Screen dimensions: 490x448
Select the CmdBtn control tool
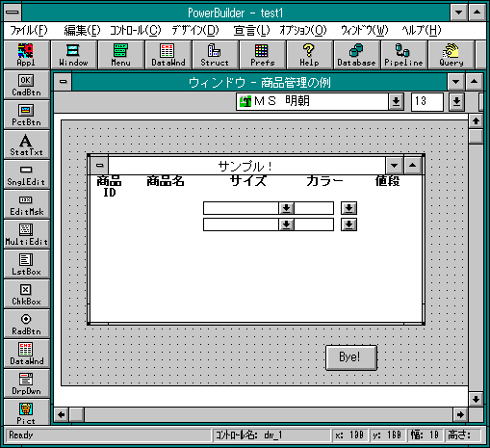pyautogui.click(x=27, y=85)
